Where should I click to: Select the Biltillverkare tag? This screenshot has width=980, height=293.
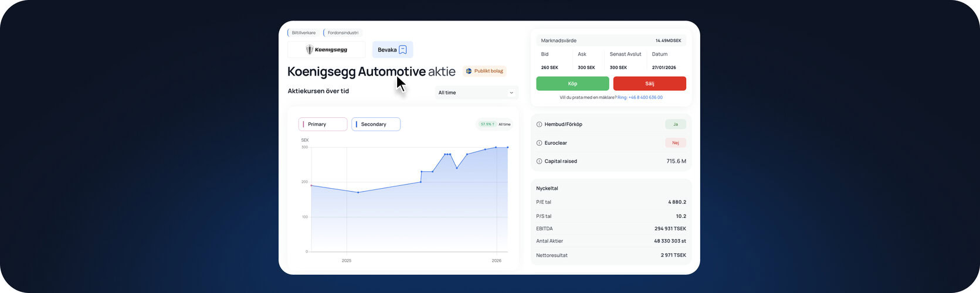[x=303, y=33]
